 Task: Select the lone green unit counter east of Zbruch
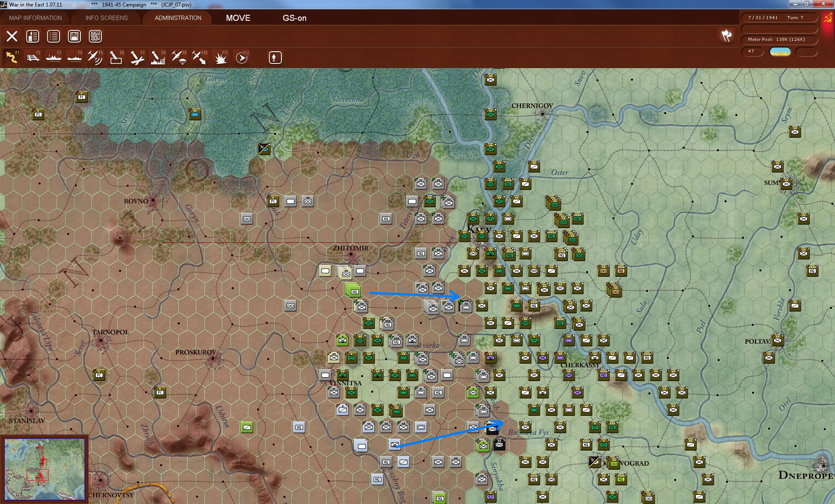247,427
